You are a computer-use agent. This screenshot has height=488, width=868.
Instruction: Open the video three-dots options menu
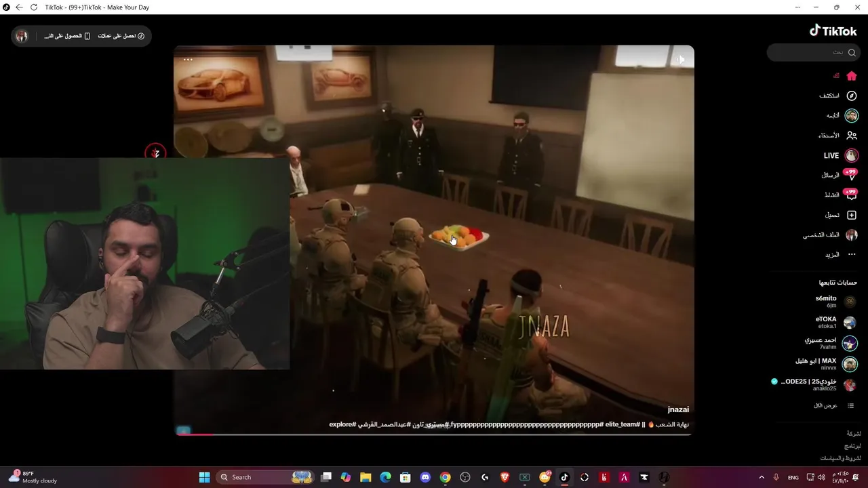(188, 60)
